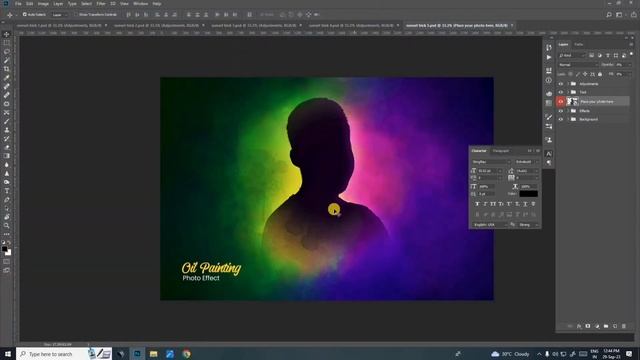The height and width of the screenshot is (360, 640).
Task: Select the Rectangular Marquee tool
Action: [x=7, y=43]
